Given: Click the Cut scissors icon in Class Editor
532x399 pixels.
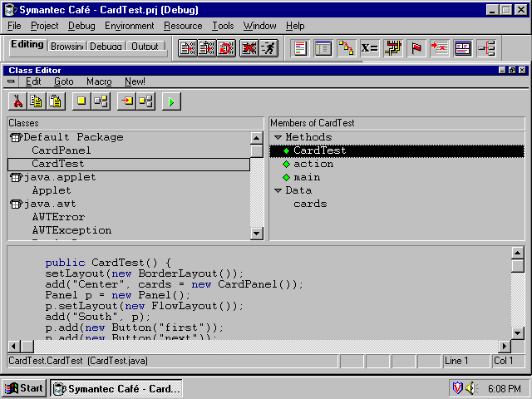Looking at the screenshot, I should [x=17, y=101].
